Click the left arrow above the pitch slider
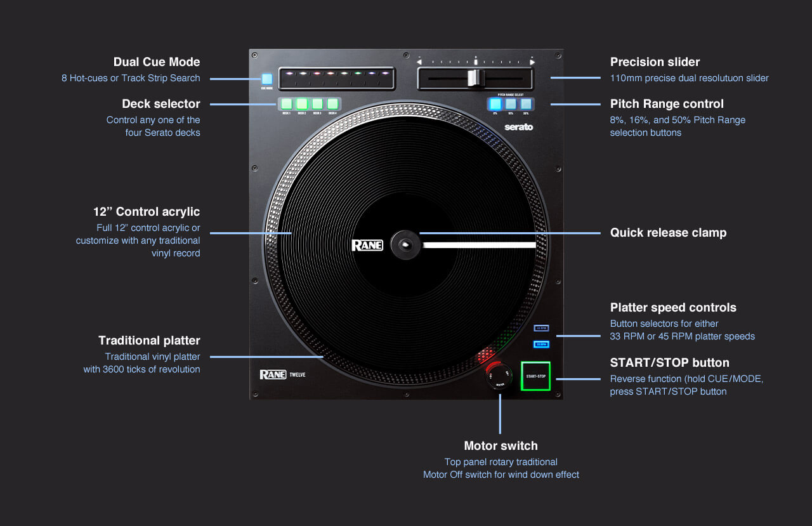 click(419, 62)
